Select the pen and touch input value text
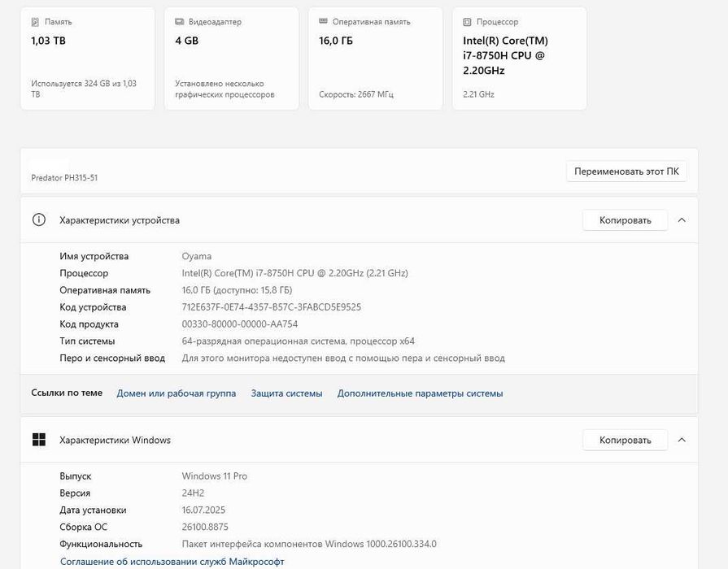This screenshot has height=569, width=728. pyautogui.click(x=343, y=358)
